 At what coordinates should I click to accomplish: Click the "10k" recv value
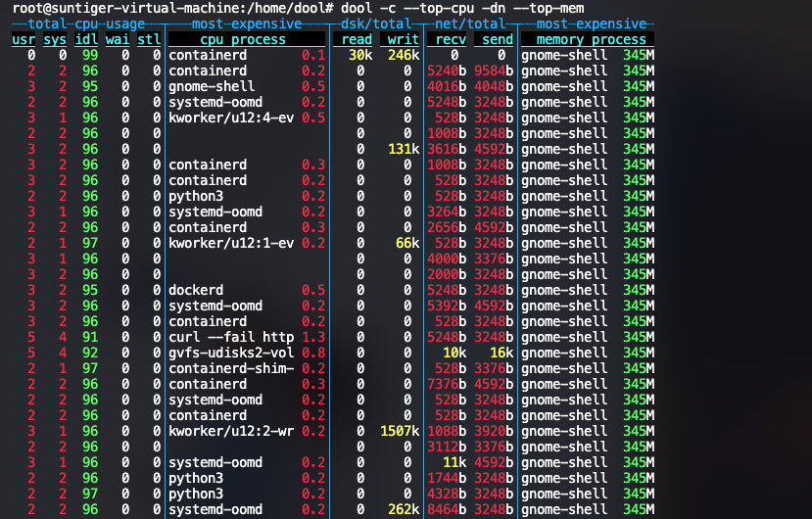click(x=454, y=353)
